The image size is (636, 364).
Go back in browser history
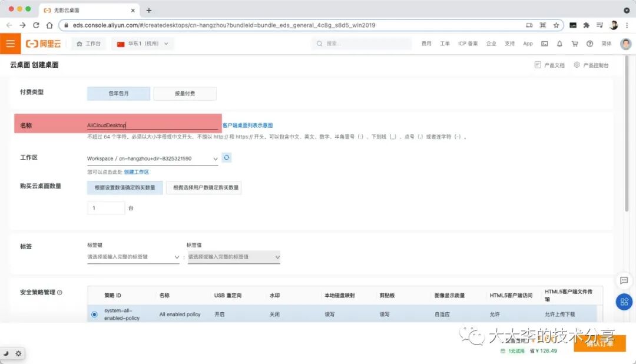click(x=9, y=25)
